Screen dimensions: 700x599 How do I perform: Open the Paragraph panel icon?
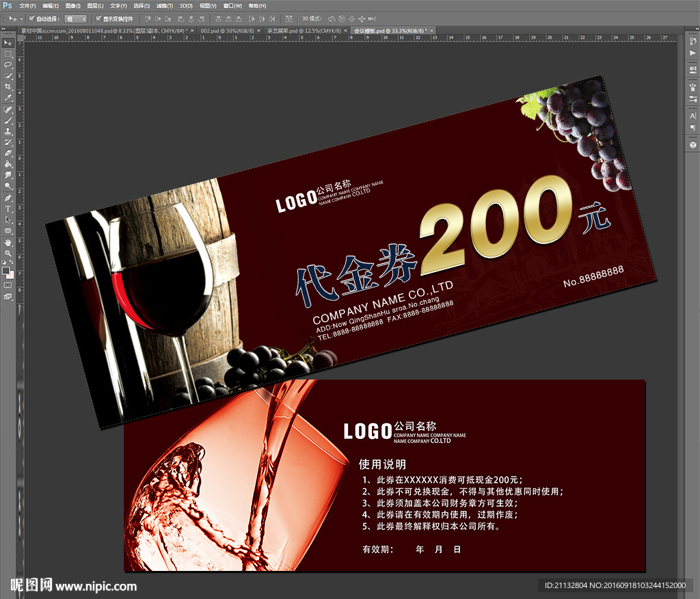click(x=692, y=128)
